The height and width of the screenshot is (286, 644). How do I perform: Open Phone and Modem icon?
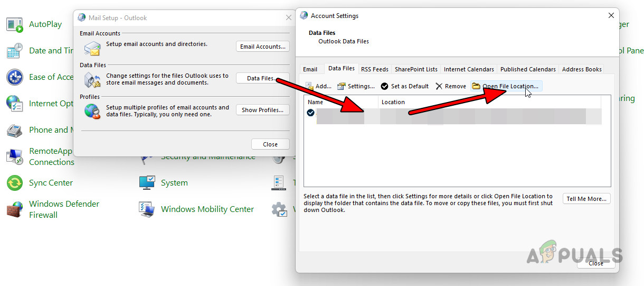pos(14,130)
